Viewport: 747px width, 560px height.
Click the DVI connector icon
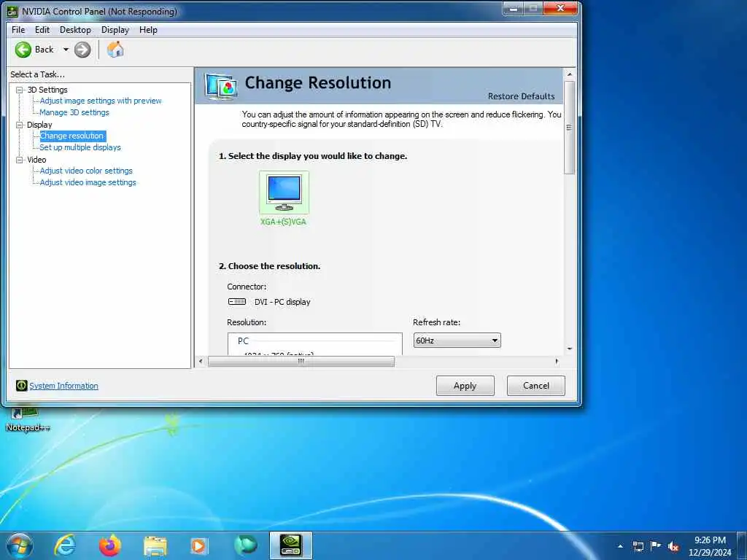click(x=237, y=301)
